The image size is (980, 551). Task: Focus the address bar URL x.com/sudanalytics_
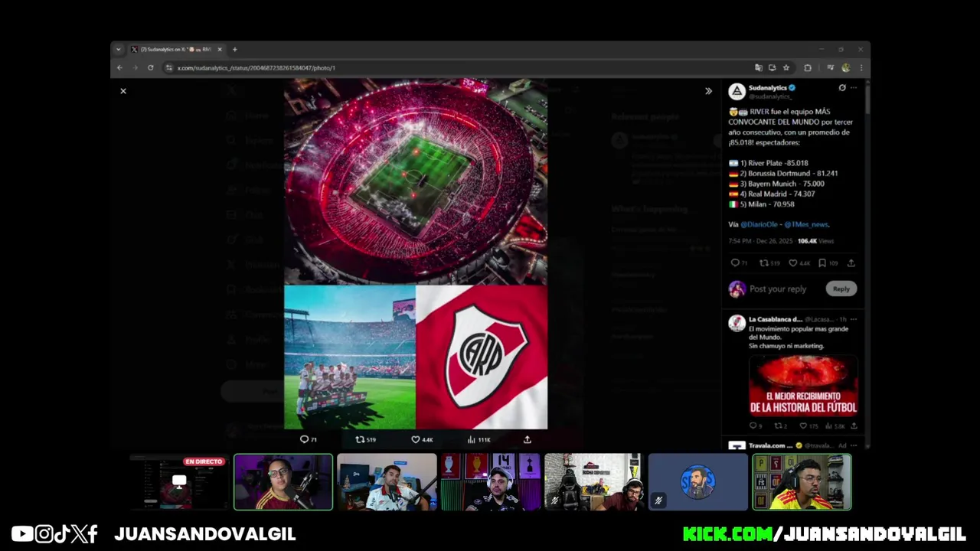coord(256,67)
